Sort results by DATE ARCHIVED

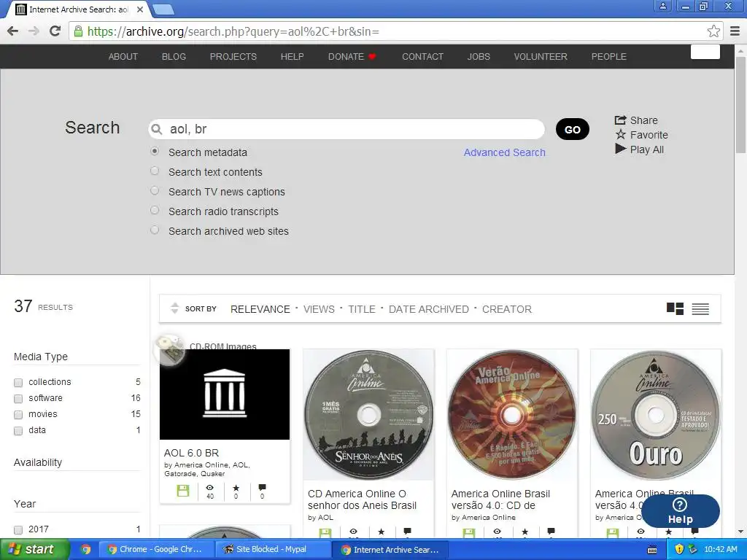tap(428, 309)
